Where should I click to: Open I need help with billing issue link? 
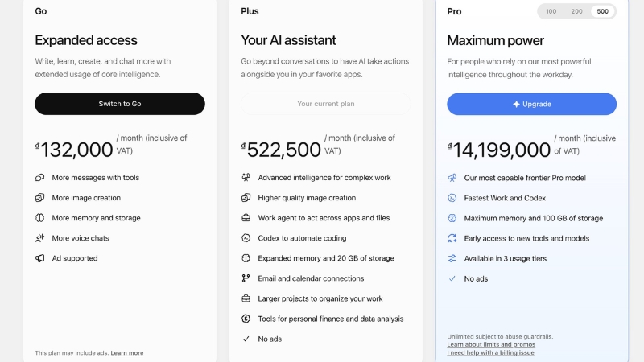tap(490, 352)
